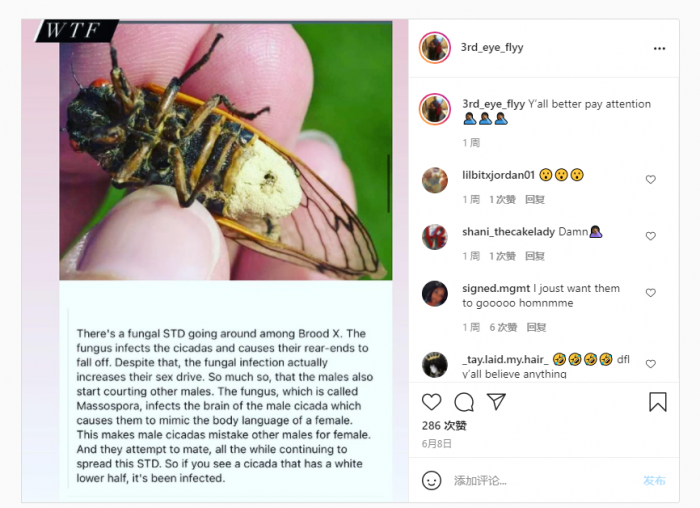
Task: Like the post with the heart icon
Action: tap(431, 402)
